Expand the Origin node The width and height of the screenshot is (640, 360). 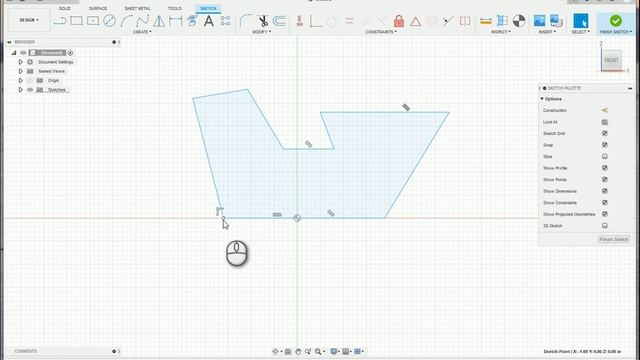[x=20, y=80]
